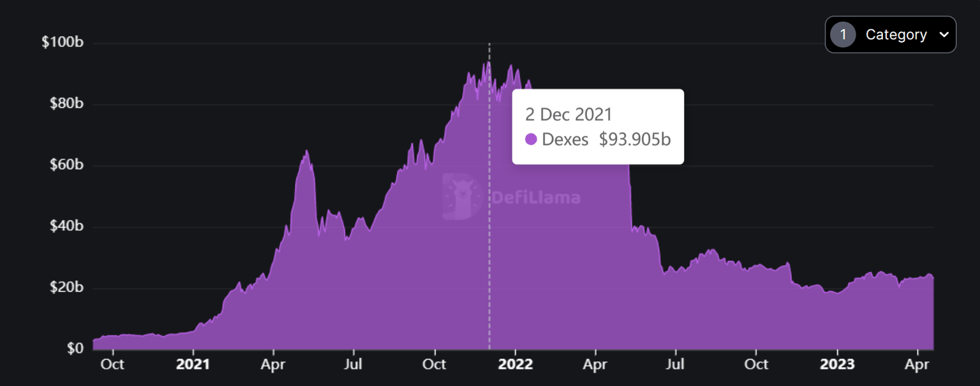Click the "2 Dec 2021" tooltip date
The image size is (980, 386).
[x=568, y=114]
